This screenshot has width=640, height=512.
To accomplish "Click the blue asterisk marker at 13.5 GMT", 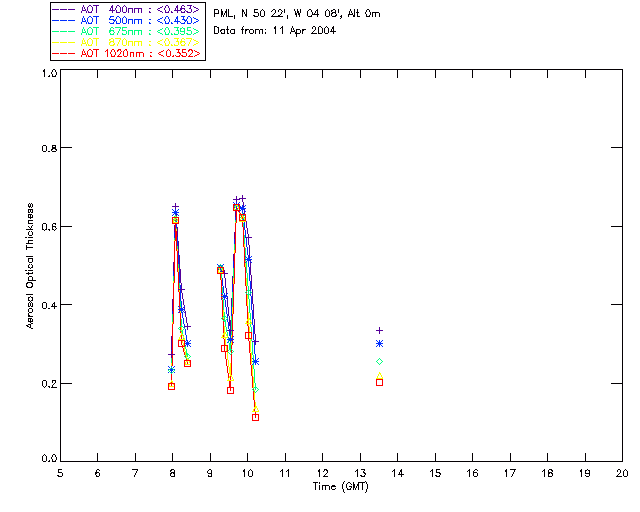I will [379, 343].
